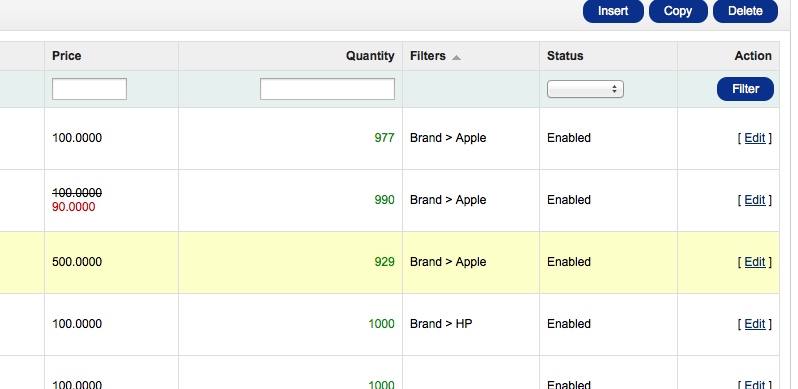Click the Delete button
The image size is (798, 389).
click(x=745, y=11)
